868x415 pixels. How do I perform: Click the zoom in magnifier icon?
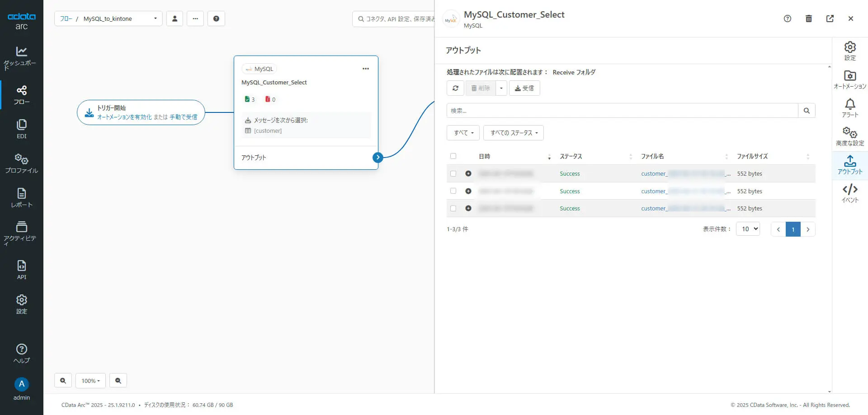tap(63, 381)
